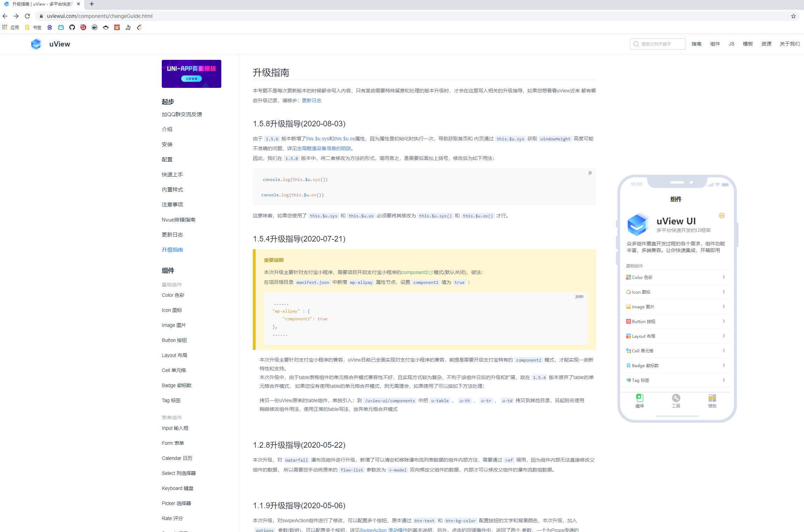The image size is (804, 532).
Task: Expand the Button 按钮 row chevron in phone
Action: click(x=723, y=321)
